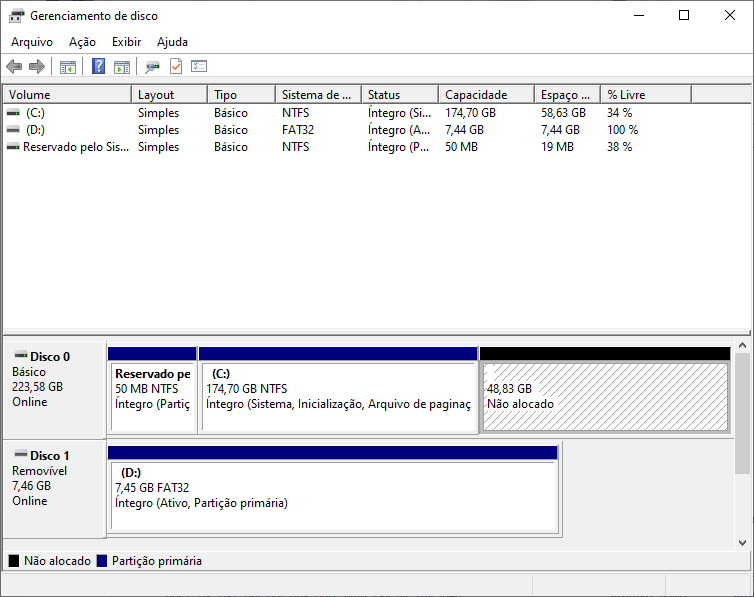
Task: Sort by the Tipo column header
Action: [x=242, y=95]
